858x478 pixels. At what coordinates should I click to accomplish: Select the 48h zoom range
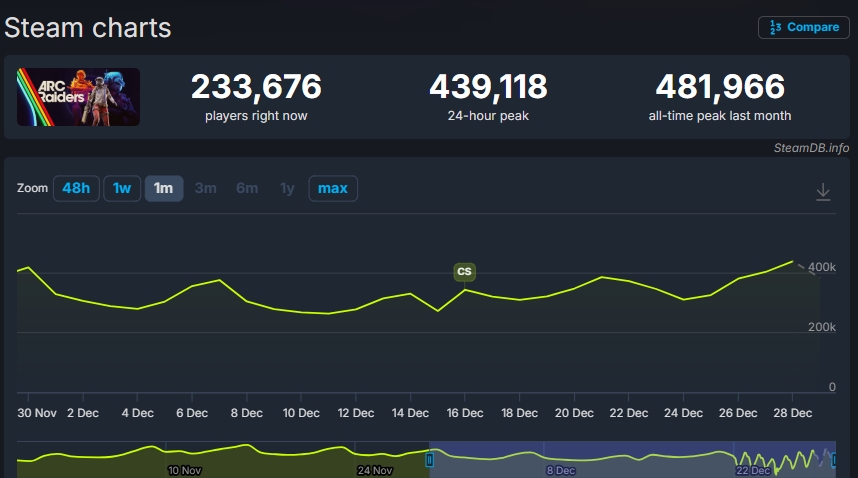[75, 188]
